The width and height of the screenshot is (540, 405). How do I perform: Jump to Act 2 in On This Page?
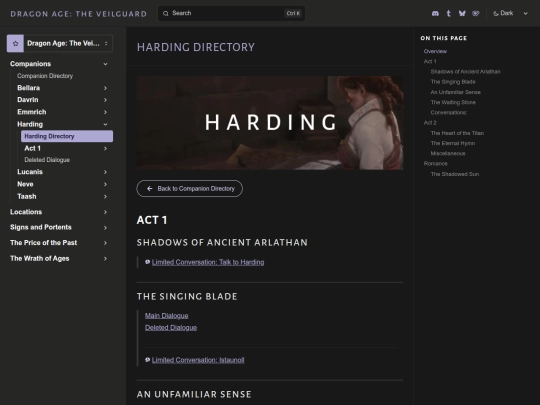430,123
